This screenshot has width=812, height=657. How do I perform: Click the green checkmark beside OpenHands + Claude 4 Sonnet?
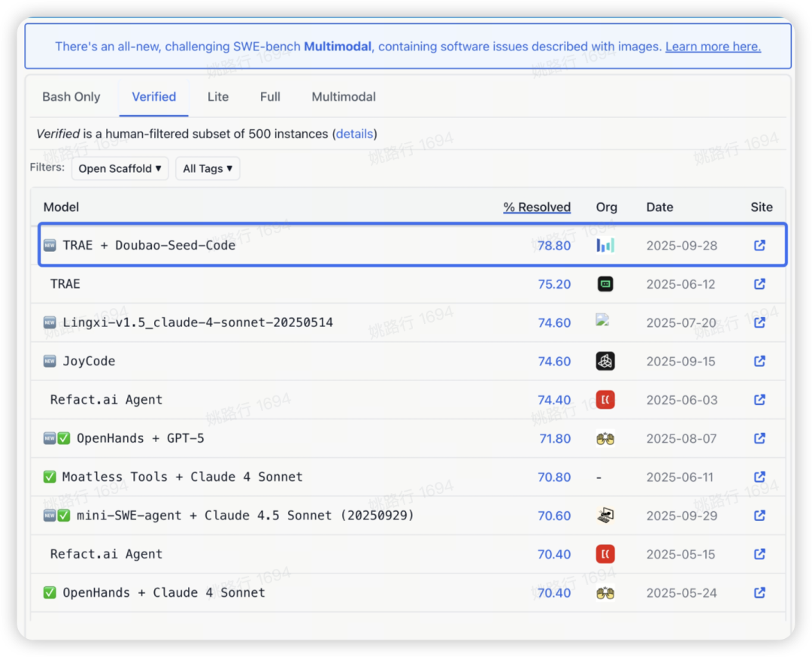[x=50, y=593]
